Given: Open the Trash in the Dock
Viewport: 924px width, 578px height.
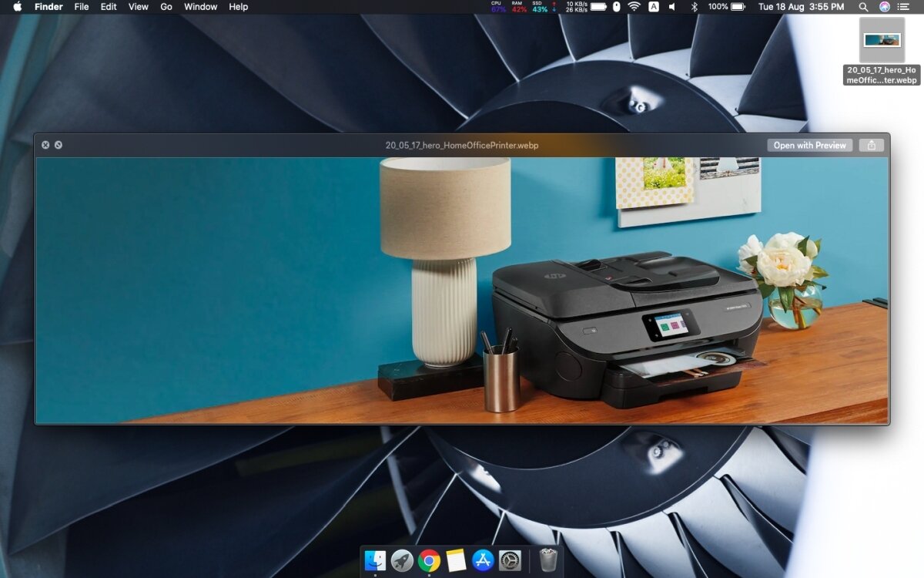Looking at the screenshot, I should [548, 560].
